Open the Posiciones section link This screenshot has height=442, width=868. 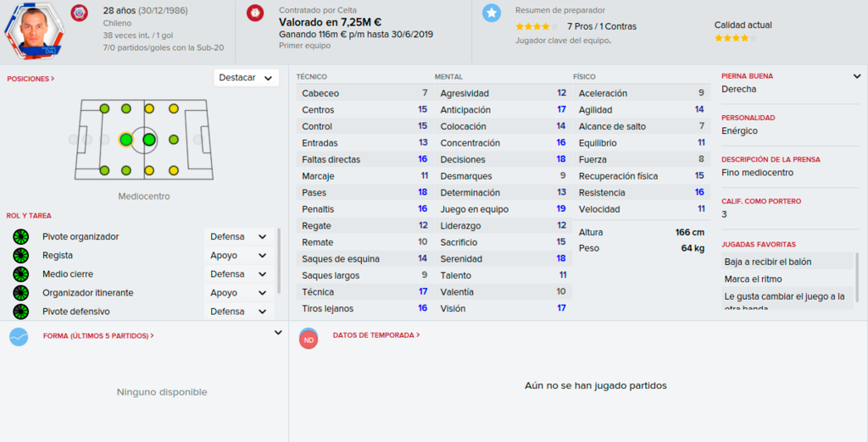pyautogui.click(x=31, y=79)
